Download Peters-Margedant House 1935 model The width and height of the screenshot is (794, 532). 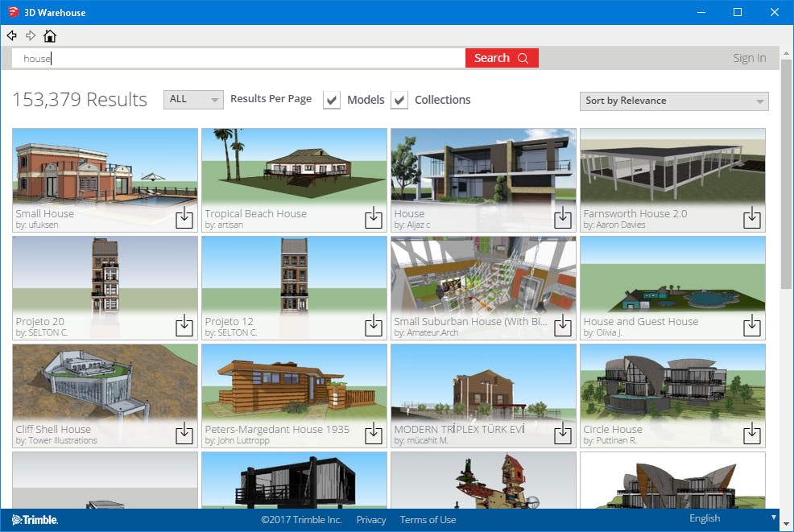pos(374,433)
